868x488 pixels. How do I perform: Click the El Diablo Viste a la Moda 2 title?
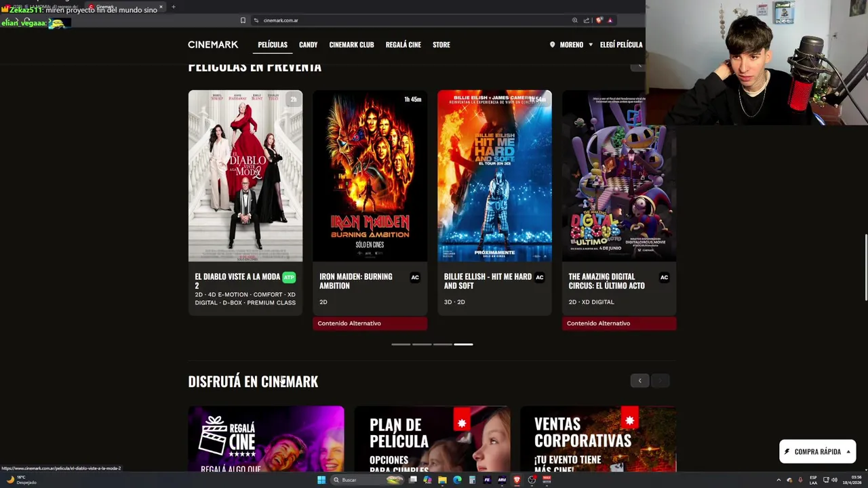tap(237, 281)
